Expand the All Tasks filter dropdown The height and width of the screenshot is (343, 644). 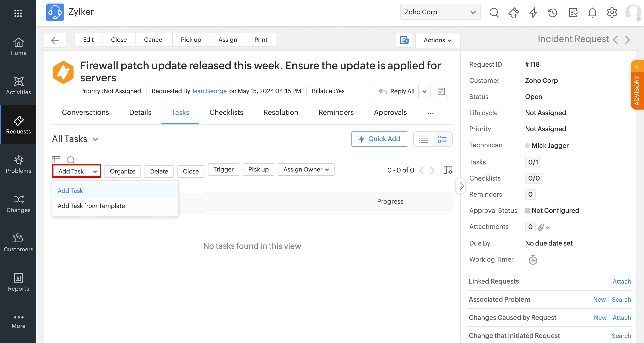point(95,139)
